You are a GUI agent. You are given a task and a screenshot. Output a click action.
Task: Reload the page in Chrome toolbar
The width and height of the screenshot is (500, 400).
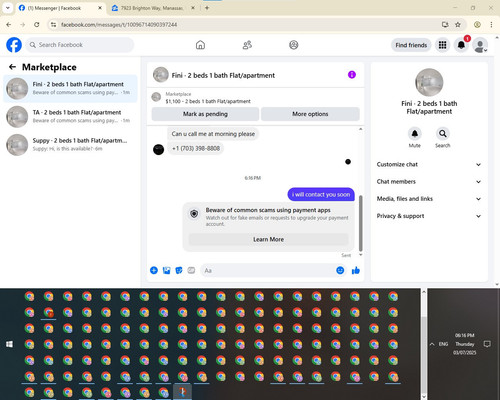[37, 25]
